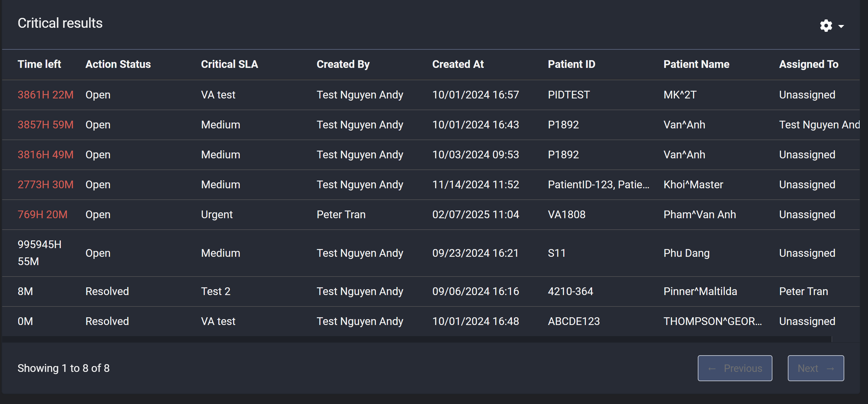868x404 pixels.
Task: Click Resolved status in the 8M row
Action: tap(107, 291)
